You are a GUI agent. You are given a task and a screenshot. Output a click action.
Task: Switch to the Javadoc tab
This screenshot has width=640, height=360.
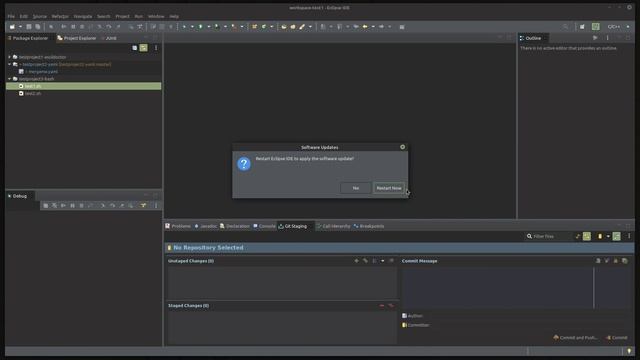coord(205,226)
